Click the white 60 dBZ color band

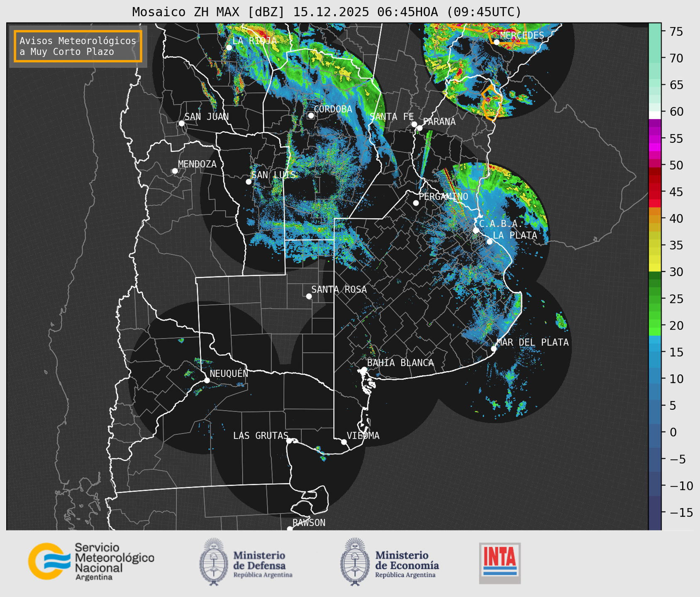tap(655, 115)
